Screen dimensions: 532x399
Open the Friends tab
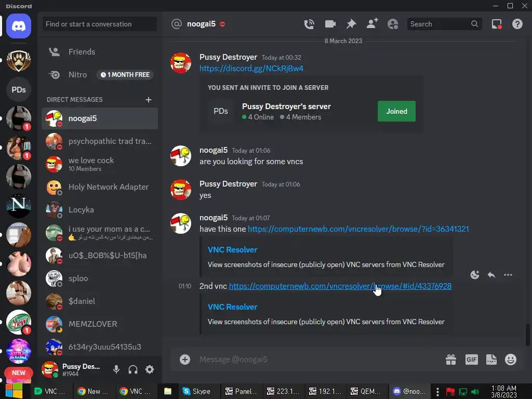[100, 52]
